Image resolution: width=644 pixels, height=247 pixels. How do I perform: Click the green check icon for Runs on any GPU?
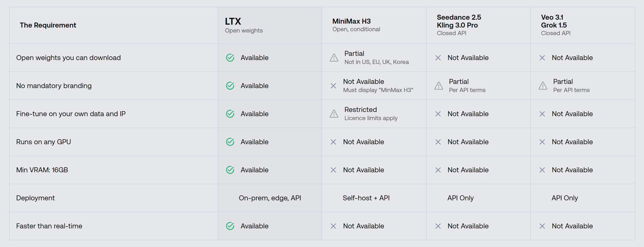pos(230,142)
